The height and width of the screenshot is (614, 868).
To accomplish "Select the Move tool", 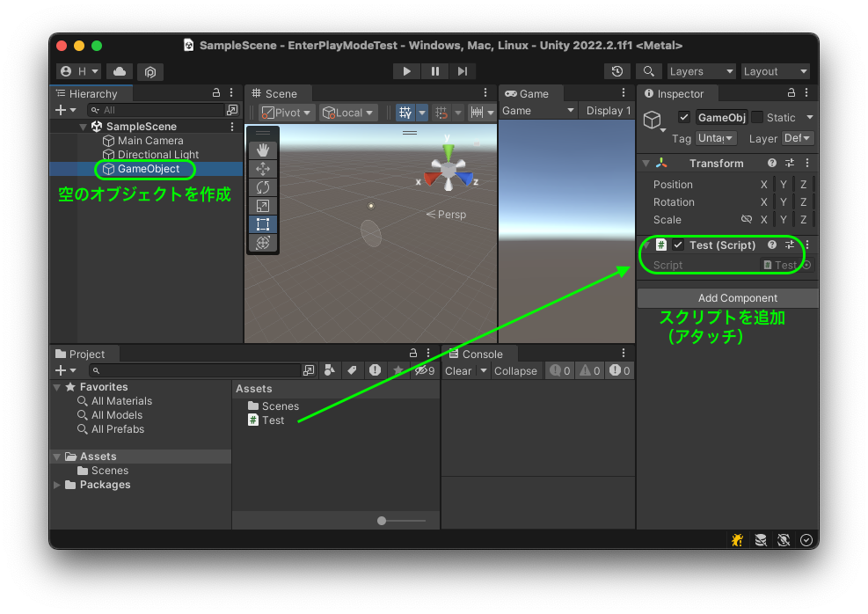I will [263, 169].
